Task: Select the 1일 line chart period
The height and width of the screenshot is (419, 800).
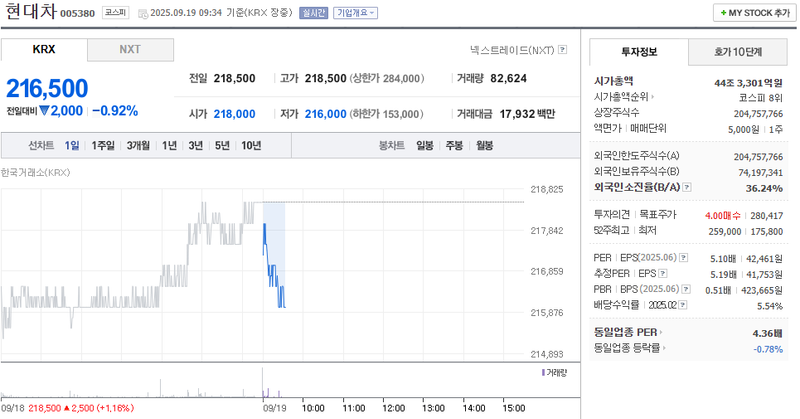Action: coord(72,145)
